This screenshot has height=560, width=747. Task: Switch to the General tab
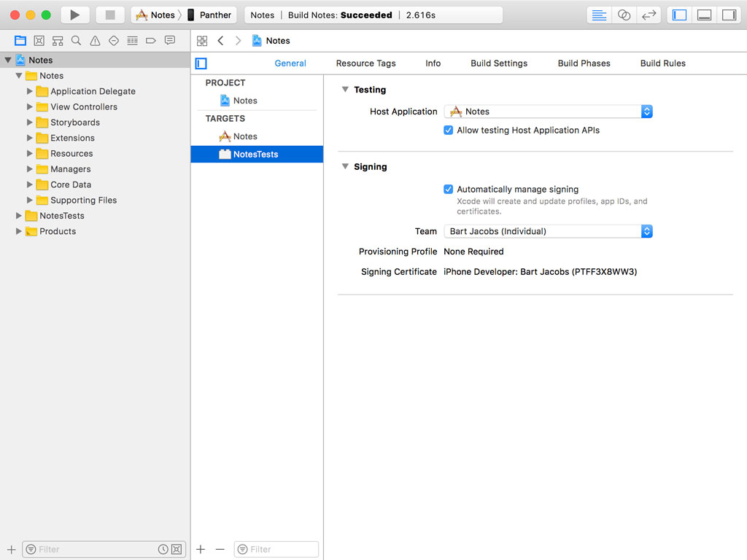click(290, 63)
